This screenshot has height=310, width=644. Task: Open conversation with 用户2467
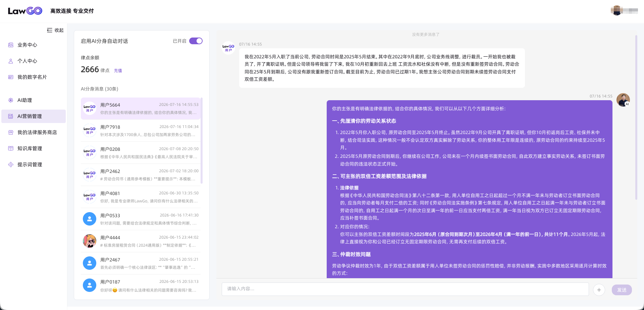point(141,263)
